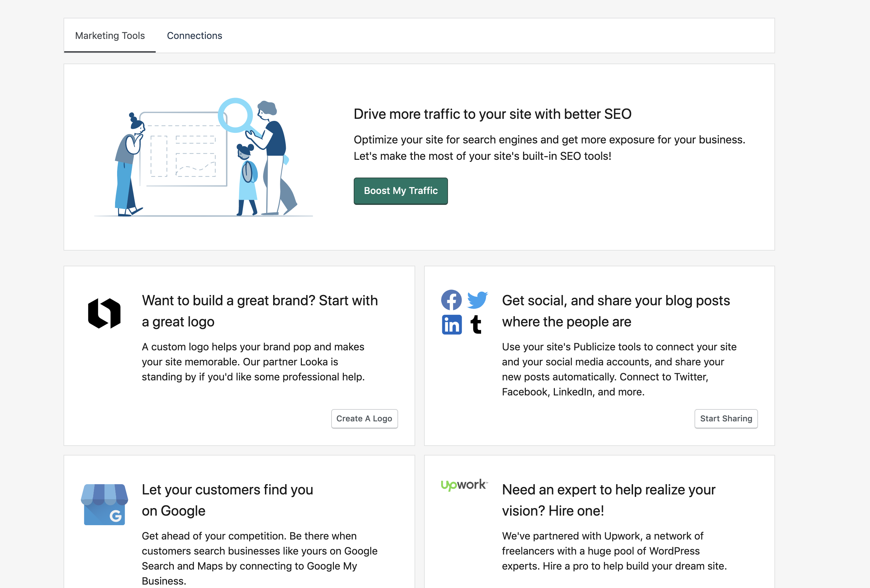This screenshot has height=588, width=870.
Task: Click the LinkedIn icon
Action: tap(451, 324)
